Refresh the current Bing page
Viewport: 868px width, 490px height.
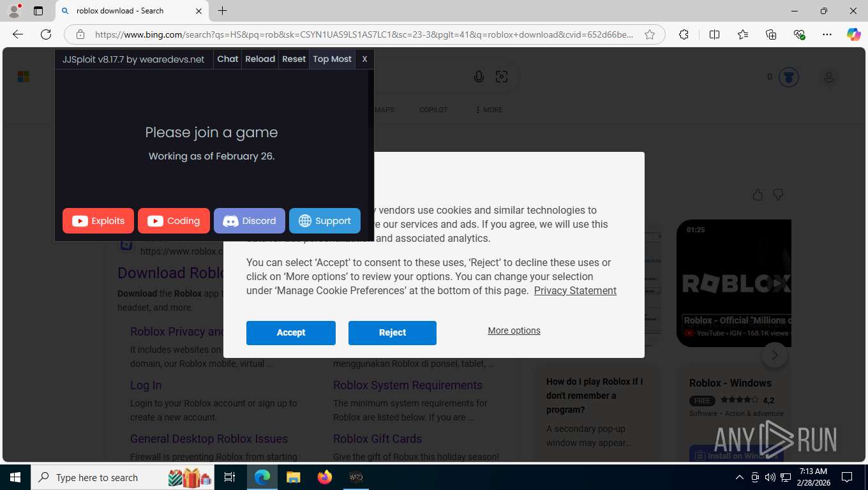click(46, 34)
